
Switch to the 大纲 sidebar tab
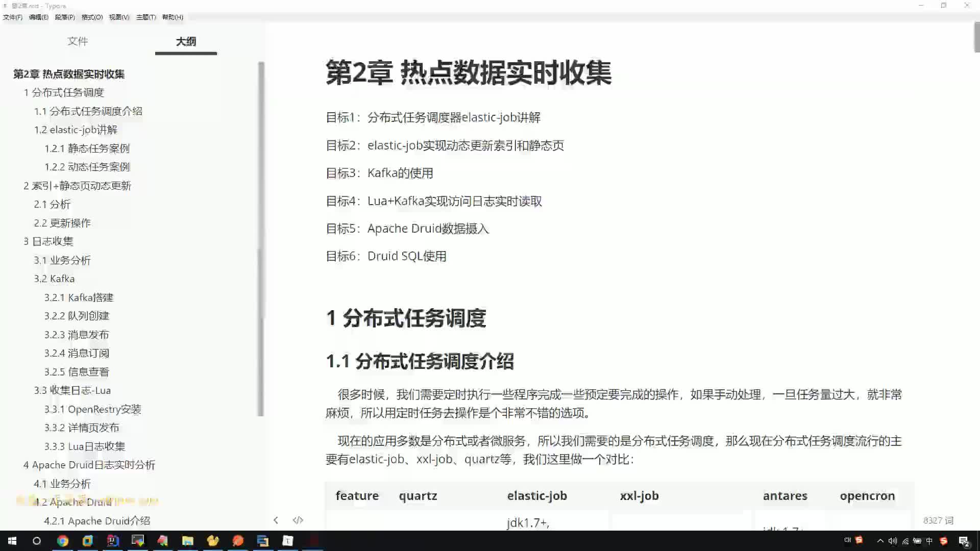(x=186, y=41)
